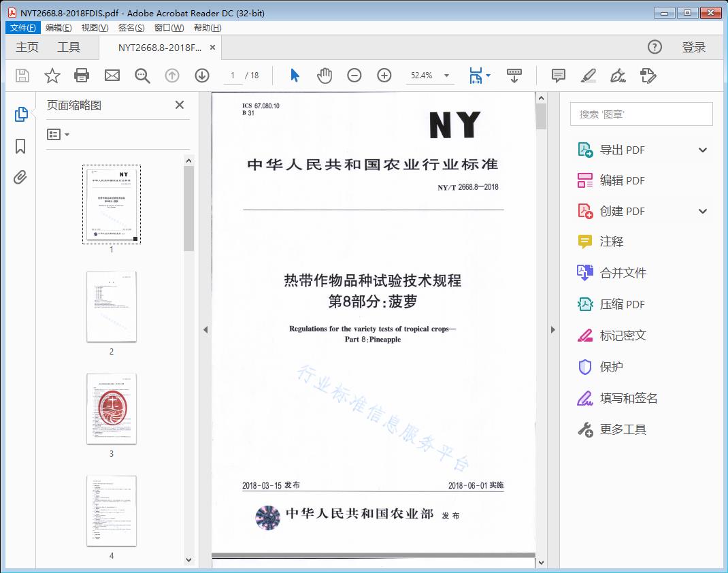
Task: Switch to the 主页 tab
Action: (x=27, y=48)
